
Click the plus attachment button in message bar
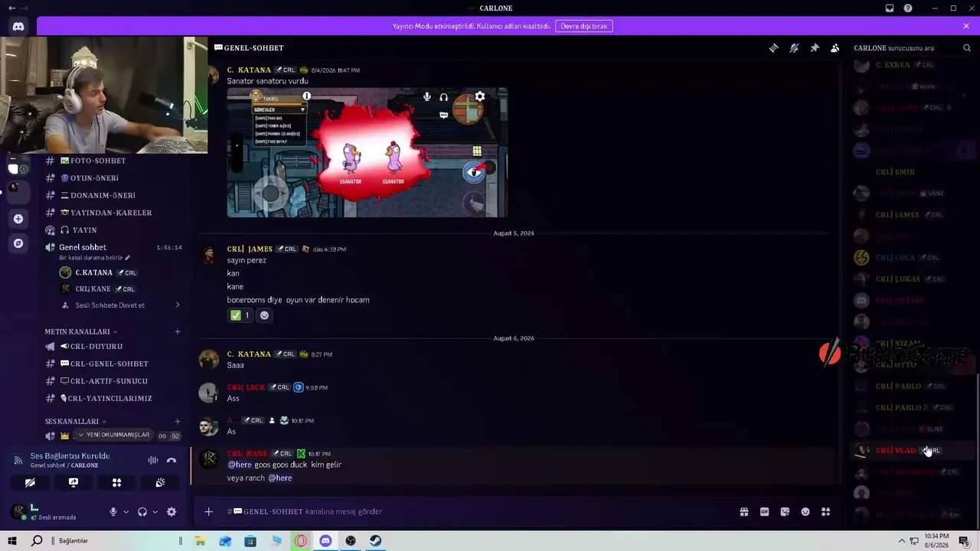(x=208, y=512)
